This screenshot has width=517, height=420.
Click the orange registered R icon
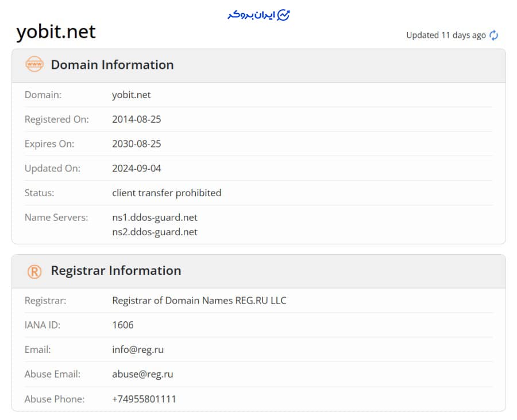(34, 271)
